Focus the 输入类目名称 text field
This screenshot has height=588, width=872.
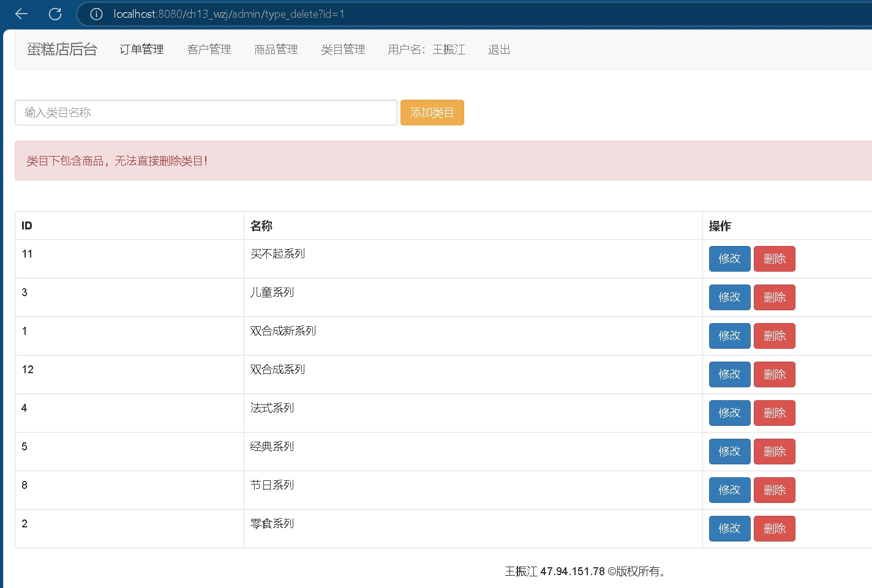coord(206,113)
